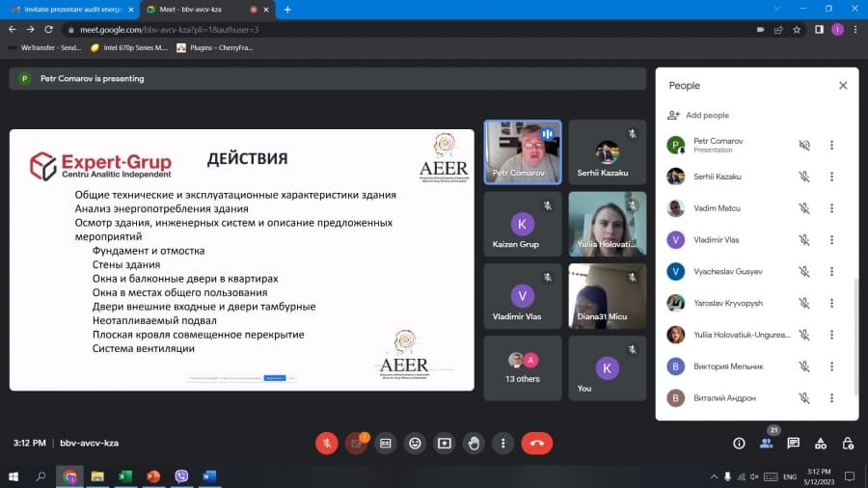
Task: Open the emoji reactions button
Action: point(415,444)
